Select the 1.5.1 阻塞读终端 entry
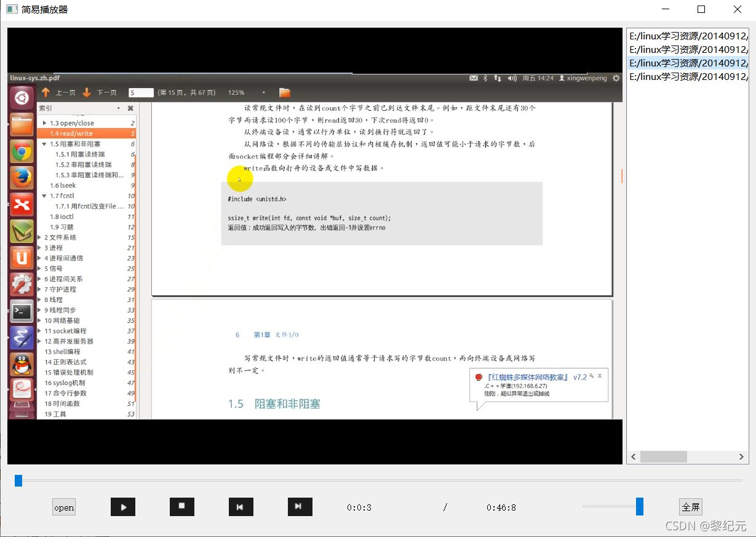This screenshot has width=756, height=537. [80, 154]
